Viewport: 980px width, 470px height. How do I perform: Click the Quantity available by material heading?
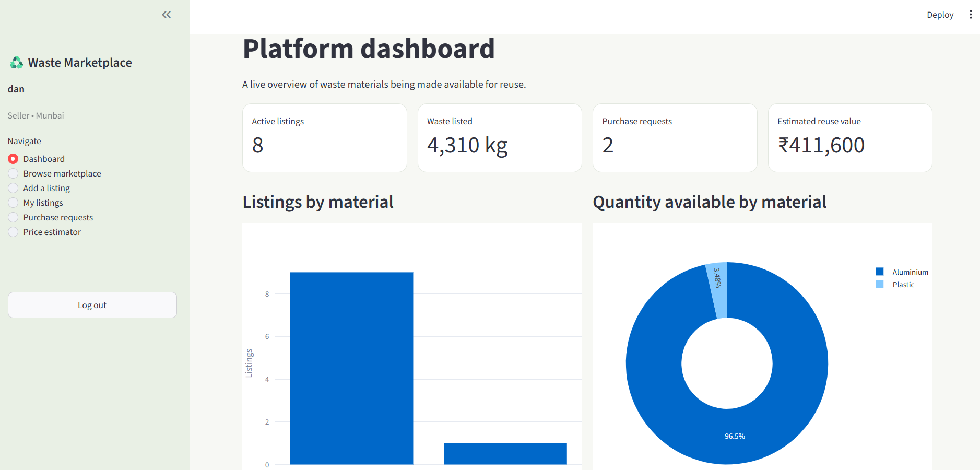click(x=710, y=202)
